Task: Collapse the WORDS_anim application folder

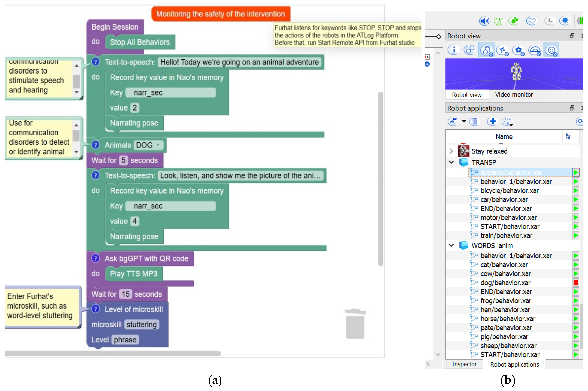Action: (x=451, y=246)
